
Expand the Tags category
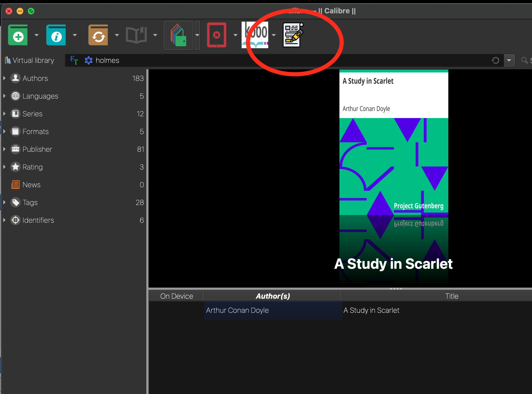pos(4,203)
